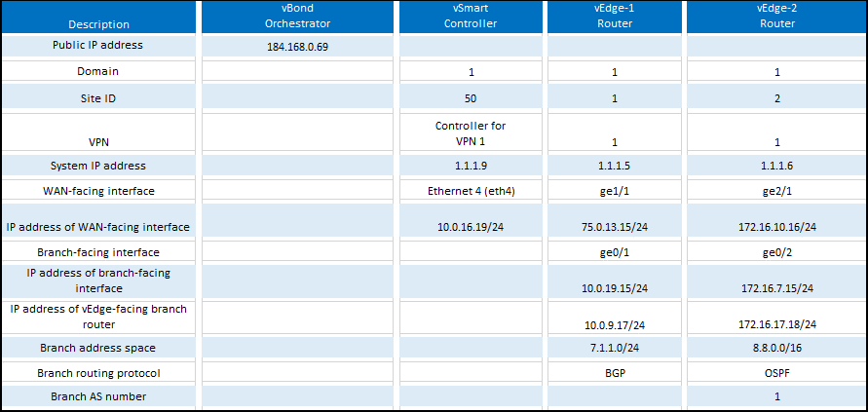
Task: Click IP address of branch-facing interface label
Action: point(98,281)
